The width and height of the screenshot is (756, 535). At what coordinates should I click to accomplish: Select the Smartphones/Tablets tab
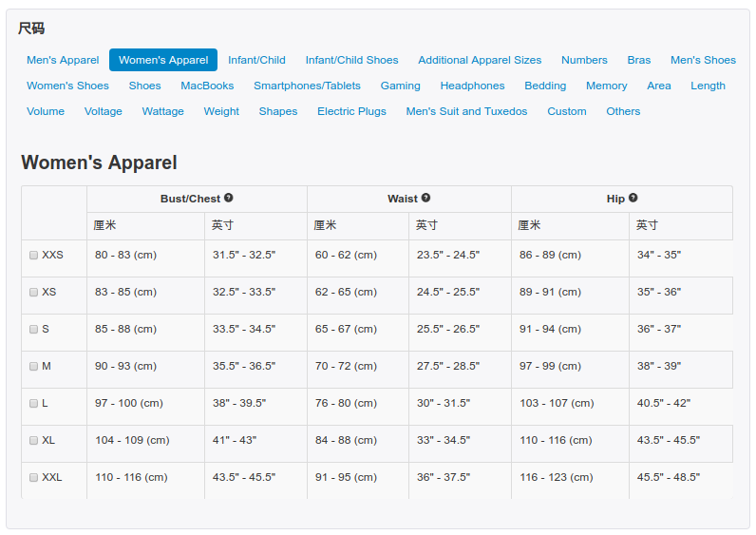point(307,86)
